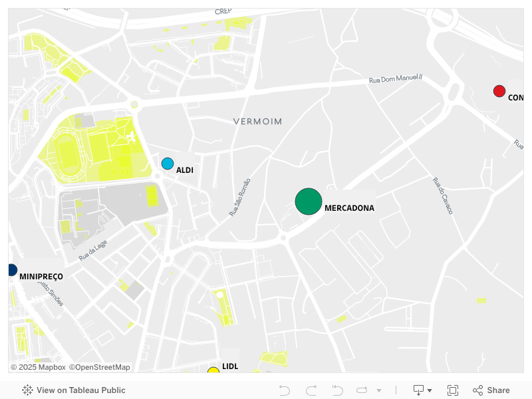Click the Share button
The image size is (532, 399).
pyautogui.click(x=491, y=390)
